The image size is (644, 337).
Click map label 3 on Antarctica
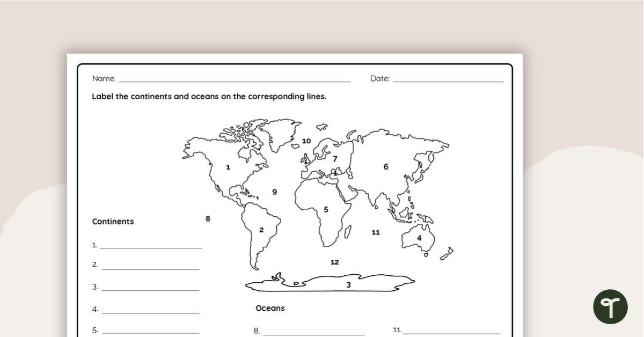[348, 285]
